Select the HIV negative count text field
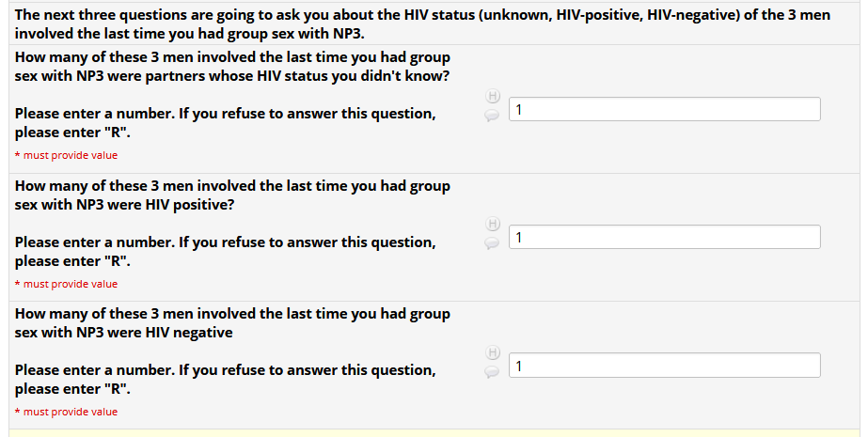The width and height of the screenshot is (868, 437). 664,365
